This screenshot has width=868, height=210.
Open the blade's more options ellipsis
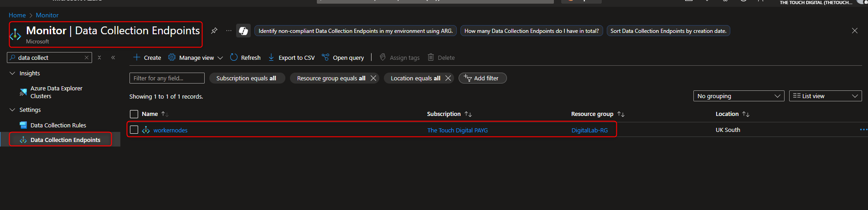229,31
